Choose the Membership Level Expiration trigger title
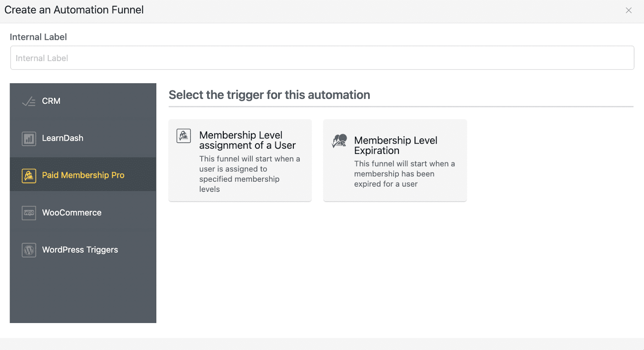The image size is (644, 350). point(395,145)
